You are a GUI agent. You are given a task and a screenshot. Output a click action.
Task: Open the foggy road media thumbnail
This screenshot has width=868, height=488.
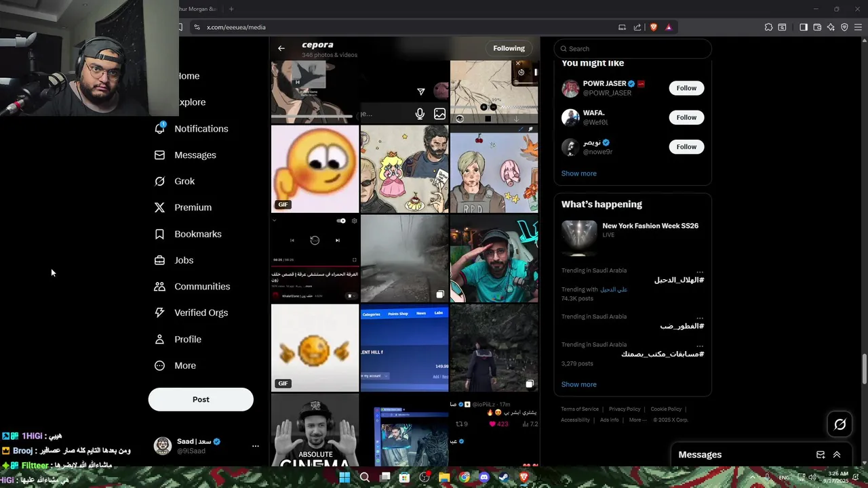click(x=404, y=258)
